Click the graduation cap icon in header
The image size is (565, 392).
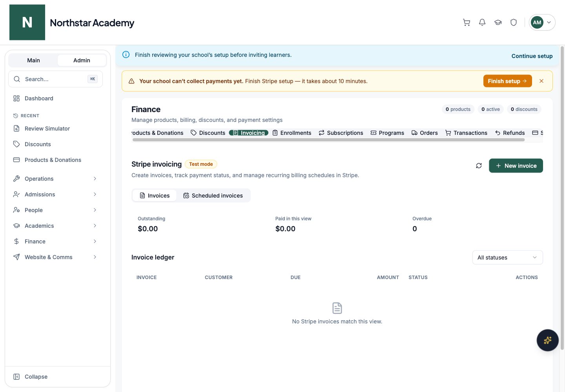[498, 22]
